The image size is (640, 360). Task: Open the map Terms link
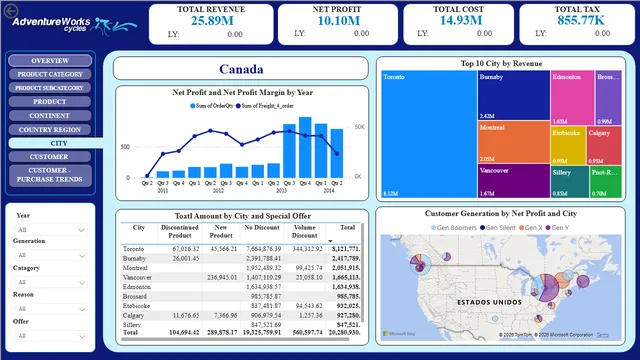point(602,335)
